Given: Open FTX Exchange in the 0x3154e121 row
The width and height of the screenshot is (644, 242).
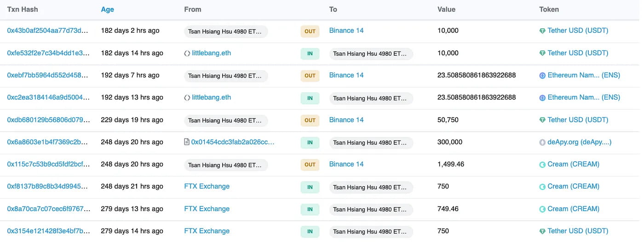Looking at the screenshot, I should click(x=207, y=231).
